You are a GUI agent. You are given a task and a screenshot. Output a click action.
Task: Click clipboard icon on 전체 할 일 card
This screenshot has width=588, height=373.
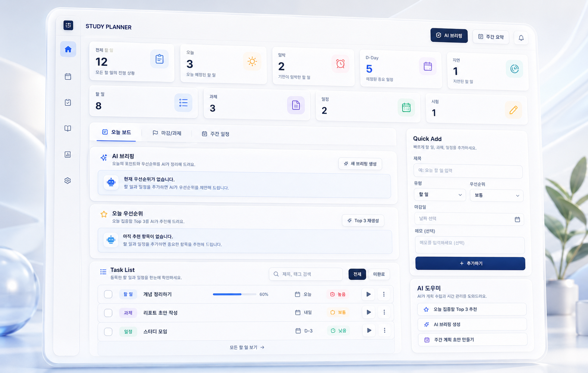tap(159, 59)
